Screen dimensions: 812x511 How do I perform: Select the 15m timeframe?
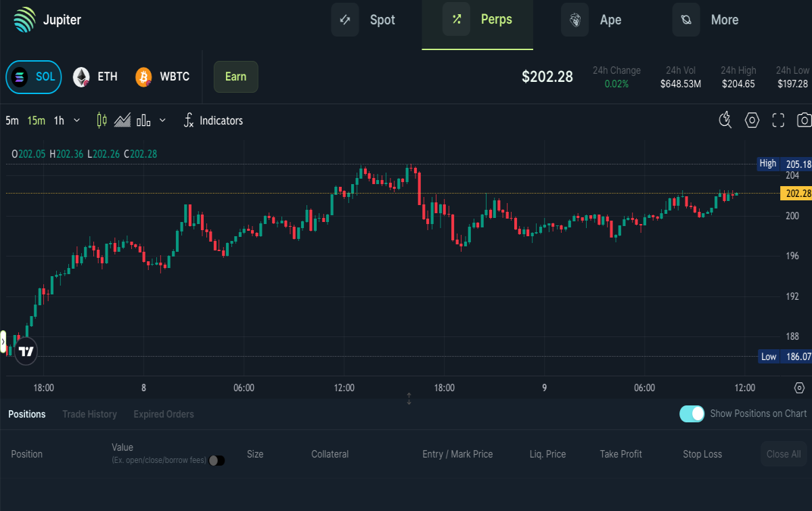(x=36, y=120)
